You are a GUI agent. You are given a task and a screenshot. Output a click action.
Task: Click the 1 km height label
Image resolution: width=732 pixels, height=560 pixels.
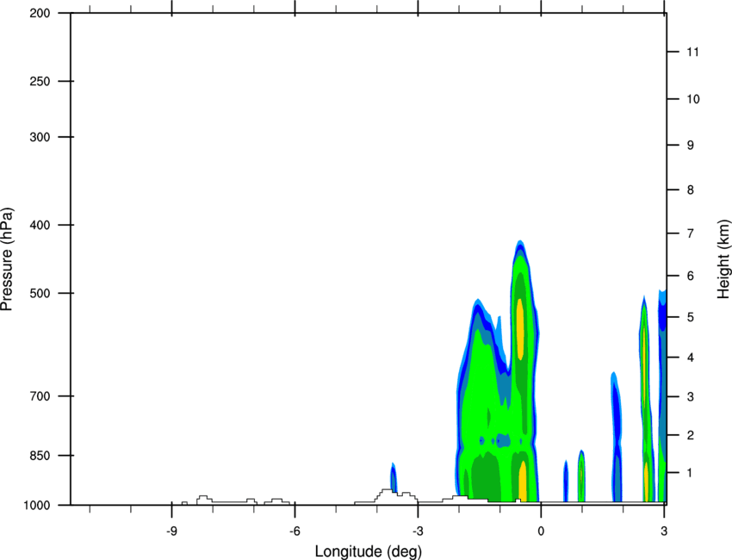691,473
